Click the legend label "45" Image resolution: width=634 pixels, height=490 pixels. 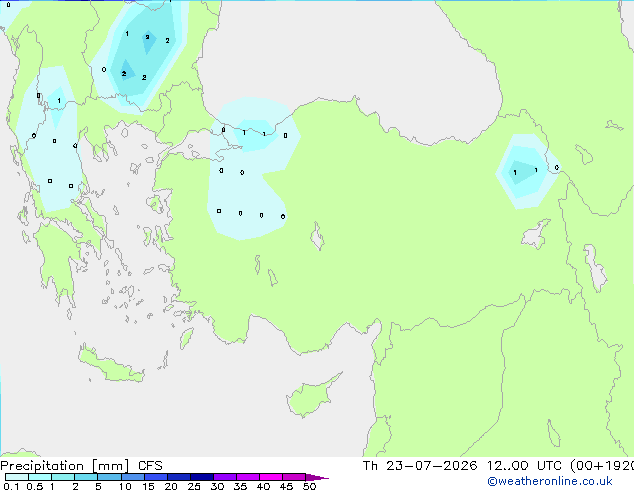coord(286,486)
